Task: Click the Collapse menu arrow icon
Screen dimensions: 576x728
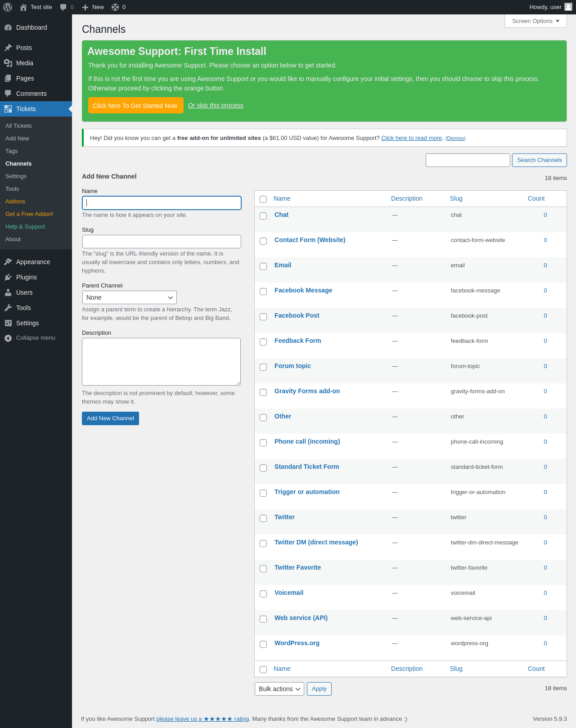Action: [x=8, y=338]
